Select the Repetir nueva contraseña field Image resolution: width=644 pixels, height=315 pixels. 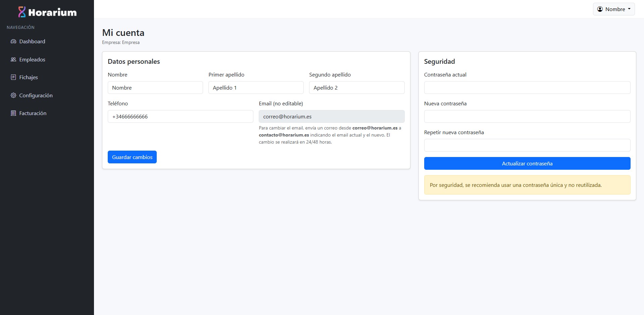(x=527, y=145)
